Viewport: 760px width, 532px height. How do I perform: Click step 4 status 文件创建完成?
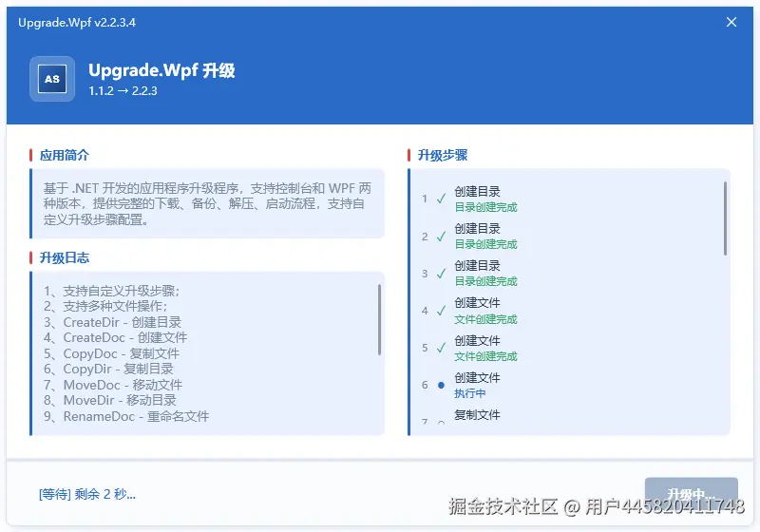click(x=485, y=319)
